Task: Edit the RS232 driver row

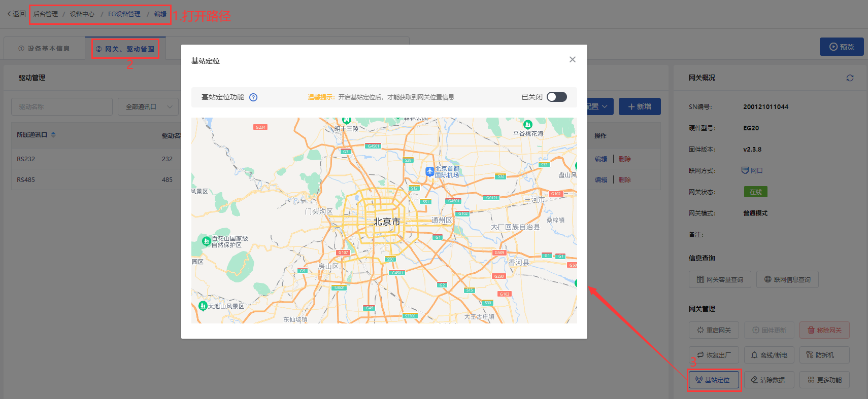Action: [601, 159]
